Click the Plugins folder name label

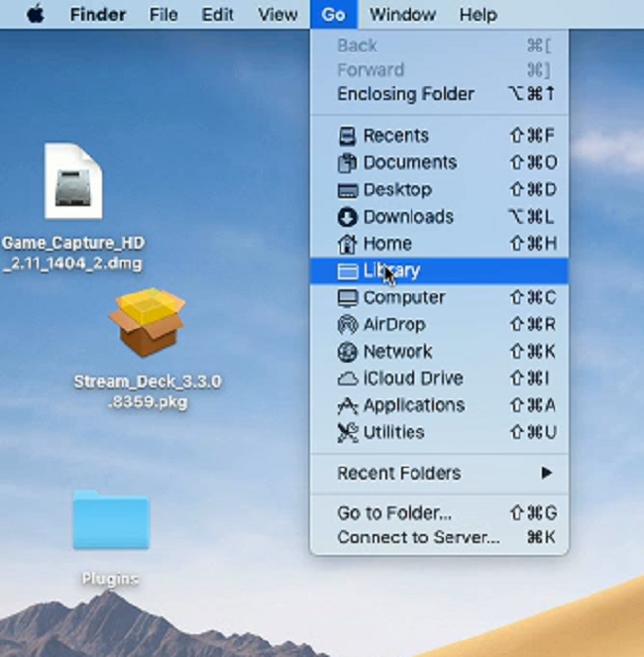point(110,579)
